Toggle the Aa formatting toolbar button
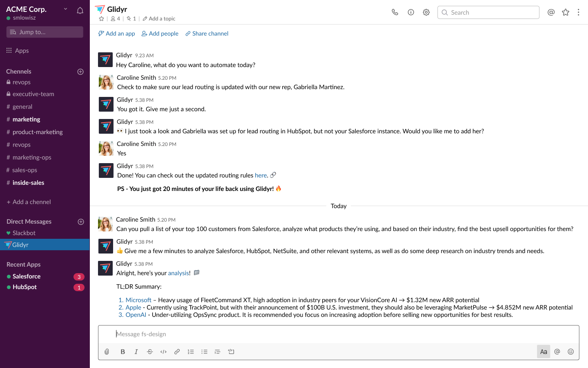Screen dimensions: 588x368 click(543, 352)
